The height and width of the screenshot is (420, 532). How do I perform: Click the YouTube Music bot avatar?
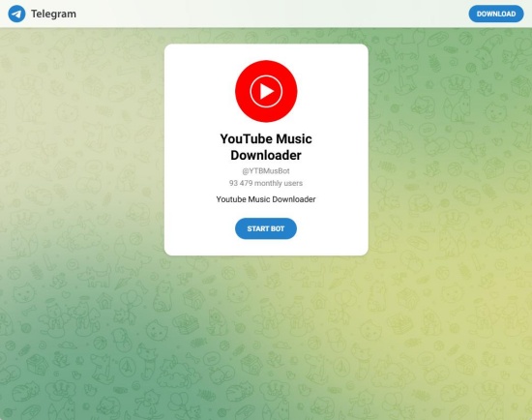(x=266, y=91)
